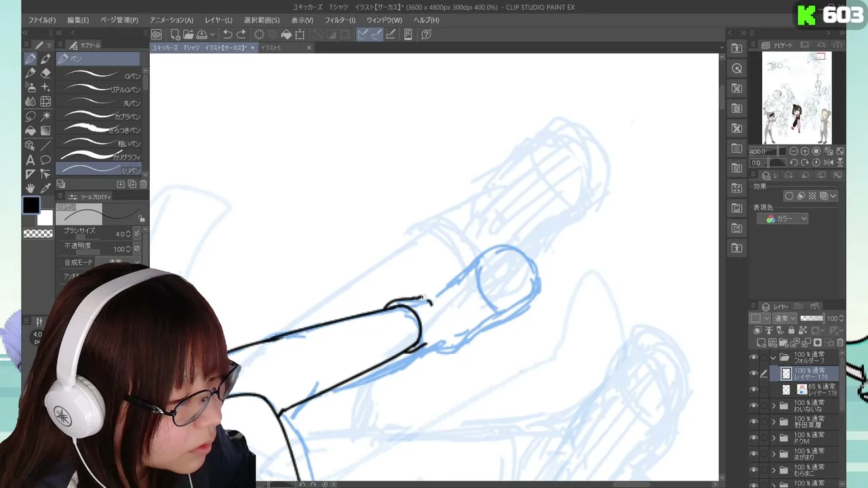Toggle visibility of the まがまり folder

click(753, 454)
